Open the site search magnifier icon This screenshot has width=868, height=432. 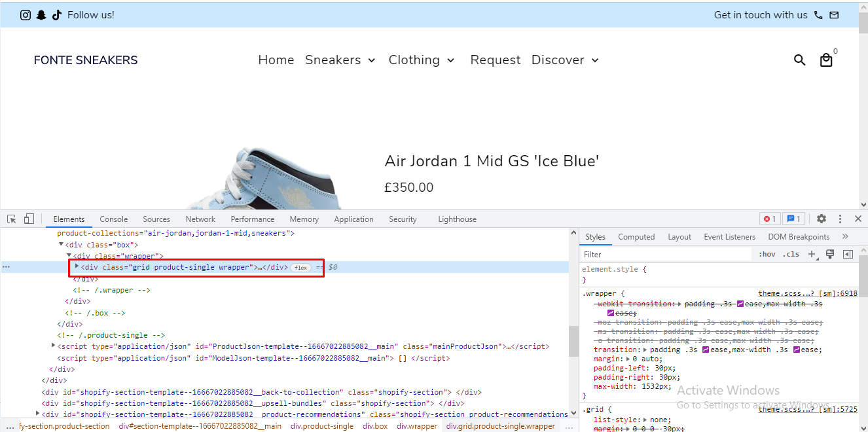pyautogui.click(x=799, y=60)
